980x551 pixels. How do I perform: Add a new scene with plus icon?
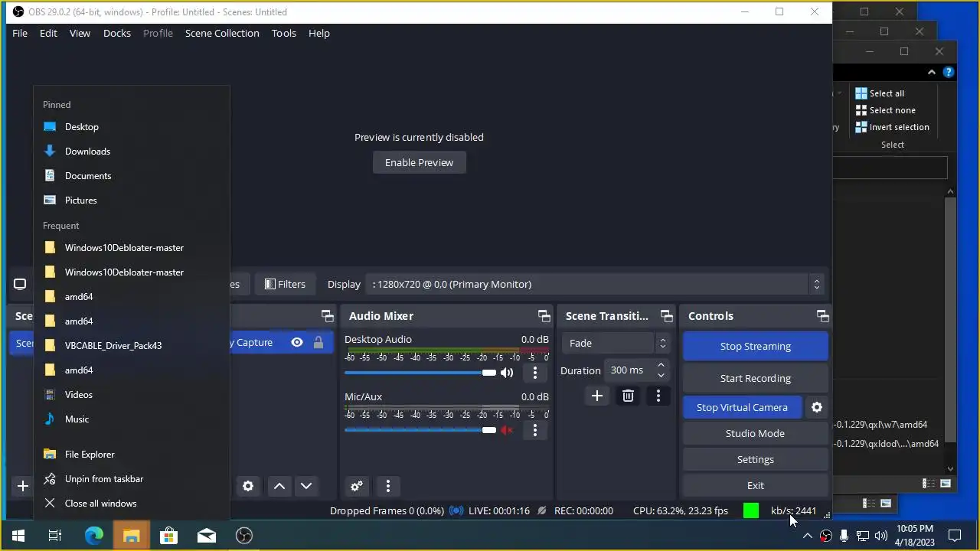click(x=23, y=486)
